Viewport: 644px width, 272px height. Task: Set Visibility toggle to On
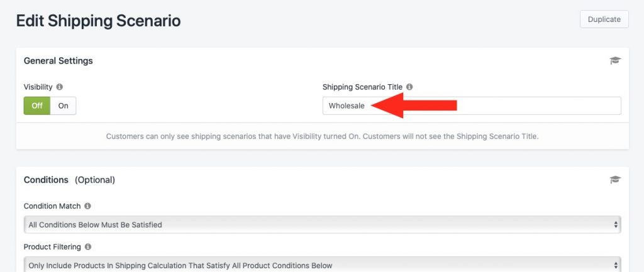(64, 106)
